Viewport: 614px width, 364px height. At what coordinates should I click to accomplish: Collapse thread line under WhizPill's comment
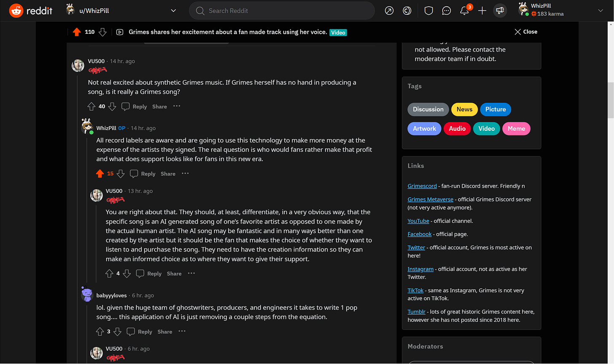tap(87, 211)
